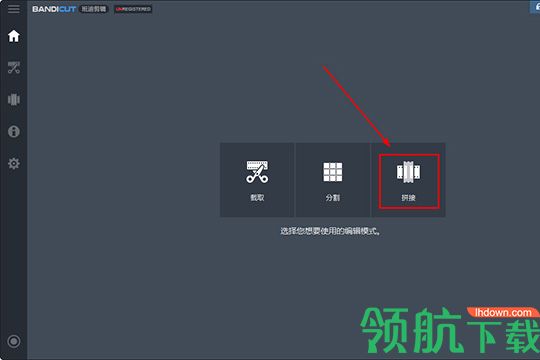Open settings via the sidebar gear icon
Viewport: 540px width, 360px height.
point(14,163)
